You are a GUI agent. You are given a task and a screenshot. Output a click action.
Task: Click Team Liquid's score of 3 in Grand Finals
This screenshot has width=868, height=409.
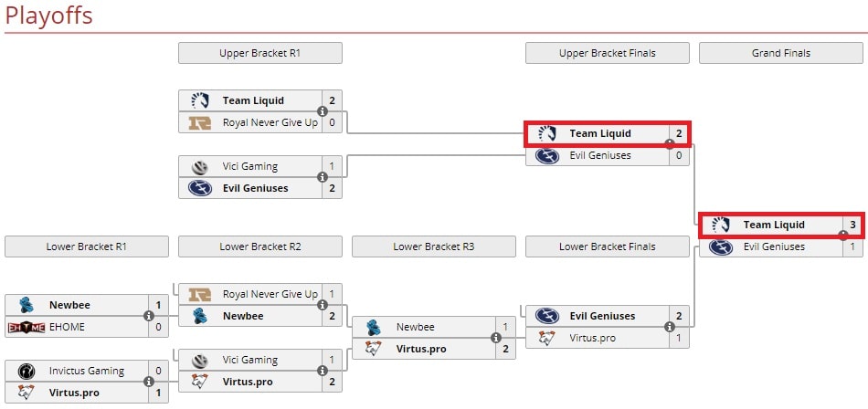pyautogui.click(x=852, y=225)
